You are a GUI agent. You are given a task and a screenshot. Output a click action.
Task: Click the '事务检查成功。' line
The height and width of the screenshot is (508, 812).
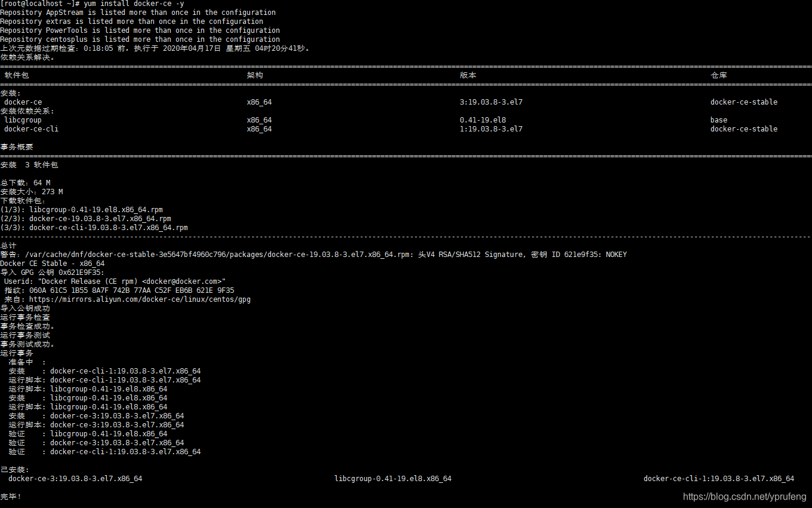click(27, 326)
